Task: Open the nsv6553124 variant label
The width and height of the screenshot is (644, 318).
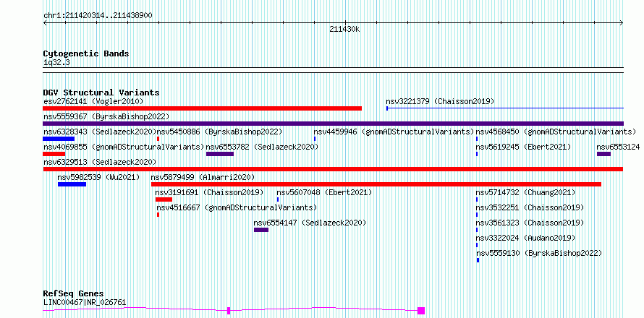Action: pos(618,147)
